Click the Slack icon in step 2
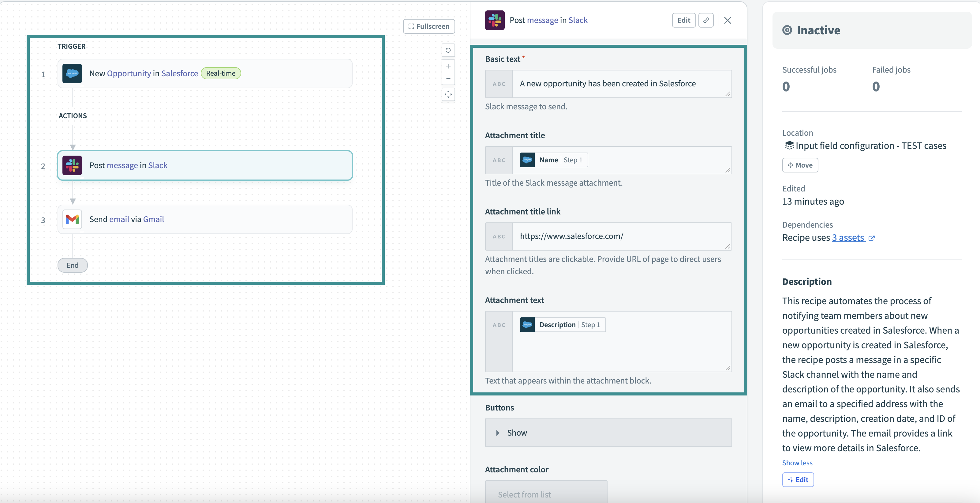The height and width of the screenshot is (503, 980). [x=72, y=165]
